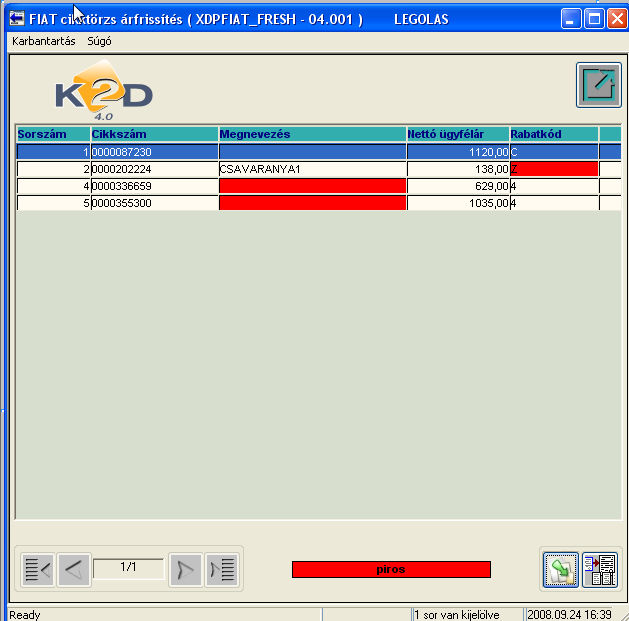The height and width of the screenshot is (621, 629).
Task: Click the 629,00 price cell
Action: coord(458,186)
